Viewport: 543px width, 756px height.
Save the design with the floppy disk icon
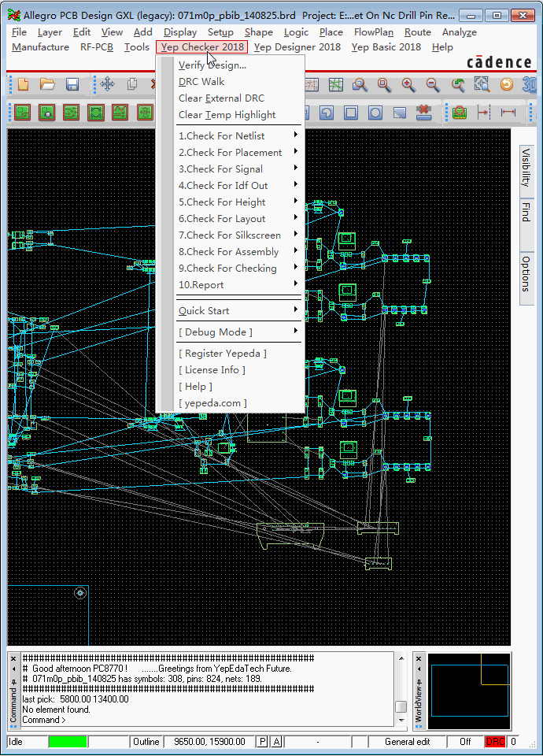coord(72,84)
